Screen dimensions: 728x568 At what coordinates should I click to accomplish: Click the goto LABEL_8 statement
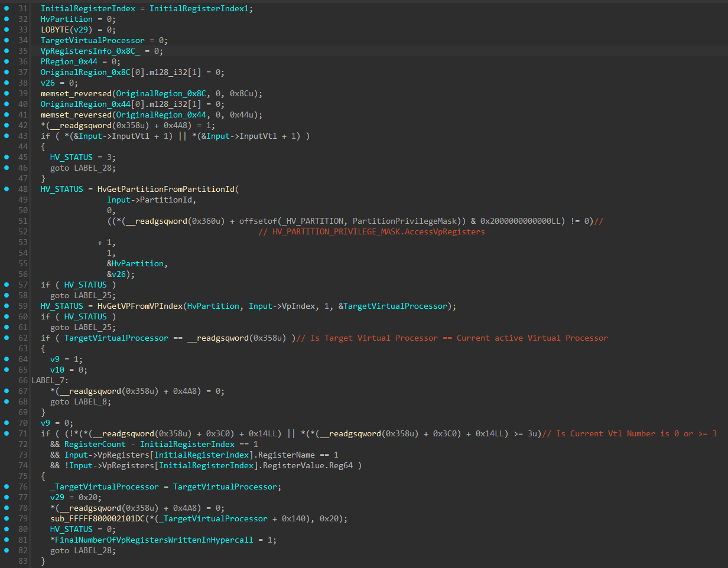pyautogui.click(x=81, y=401)
